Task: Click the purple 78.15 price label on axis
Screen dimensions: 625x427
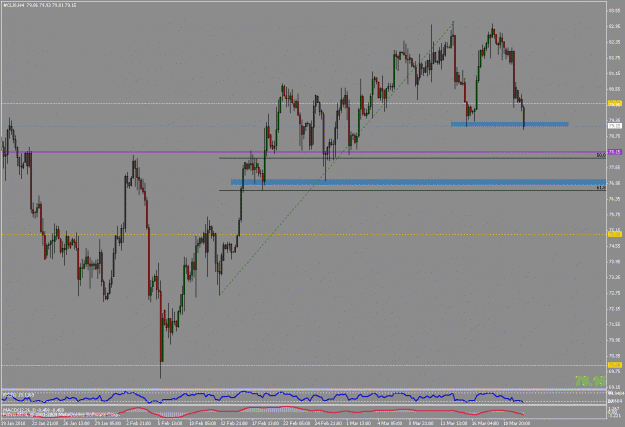Action: click(614, 152)
